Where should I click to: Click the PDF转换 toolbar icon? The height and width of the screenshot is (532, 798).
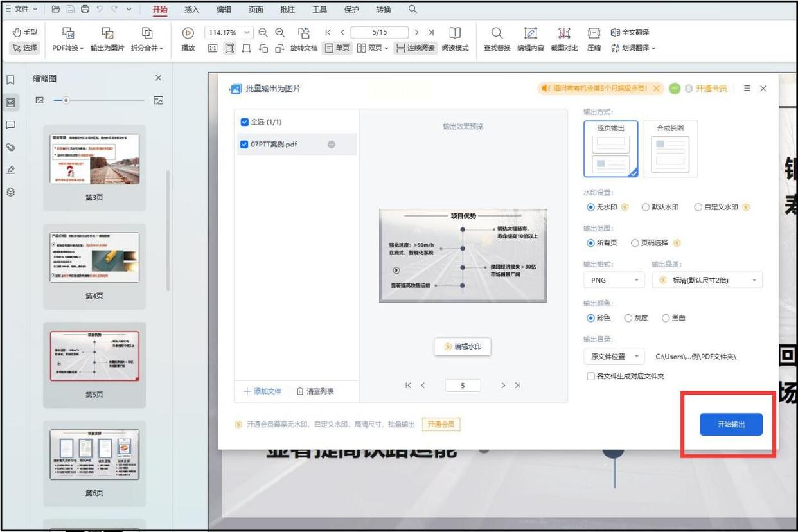[x=67, y=33]
